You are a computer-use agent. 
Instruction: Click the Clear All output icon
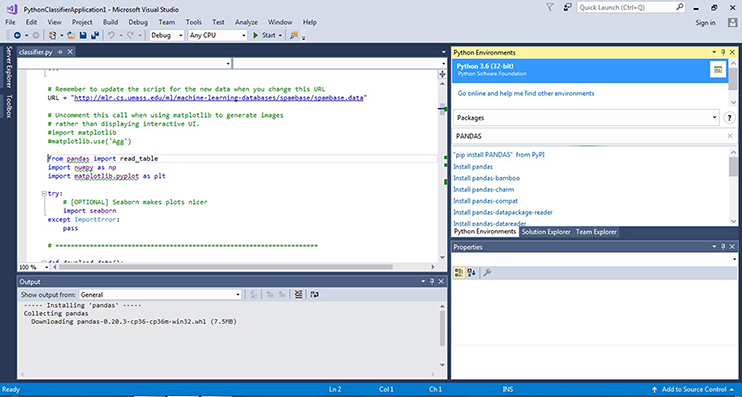pyautogui.click(x=298, y=294)
